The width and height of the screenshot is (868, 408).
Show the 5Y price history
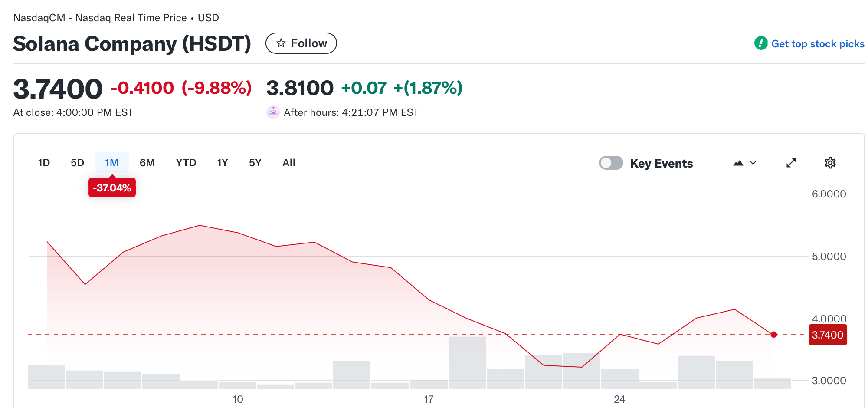pos(255,163)
